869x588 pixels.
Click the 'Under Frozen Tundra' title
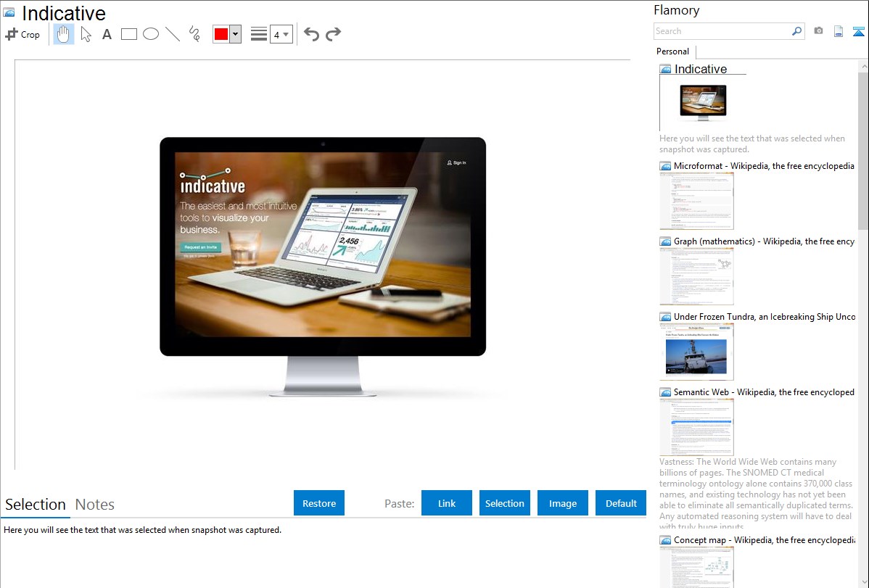pos(765,317)
